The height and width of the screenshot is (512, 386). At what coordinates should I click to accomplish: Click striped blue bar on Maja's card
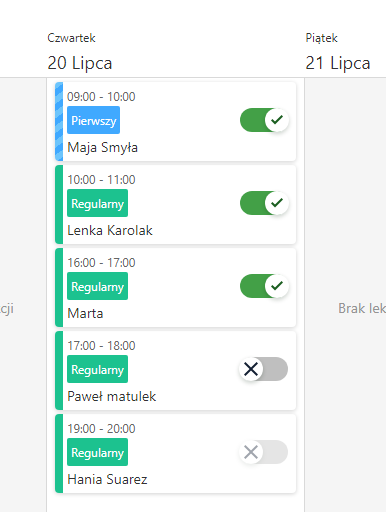click(59, 122)
